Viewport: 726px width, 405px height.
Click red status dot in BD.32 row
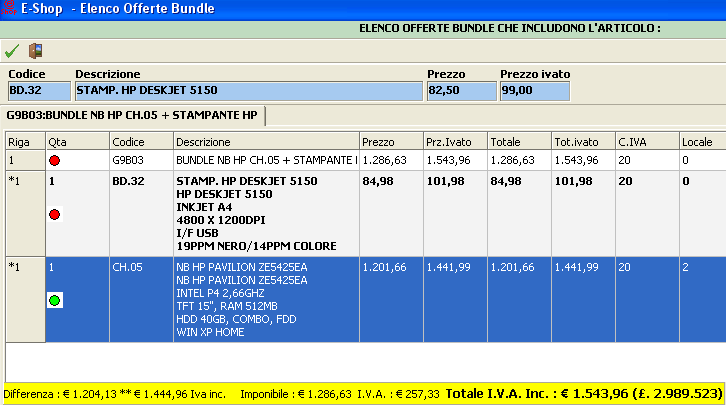pos(55,214)
